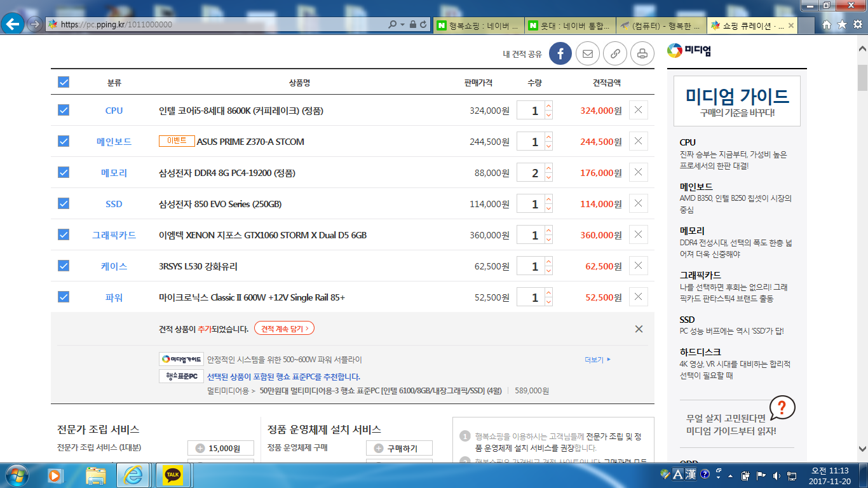Uncheck the 메인보드 row checkbox
The width and height of the screenshot is (868, 488).
point(64,141)
